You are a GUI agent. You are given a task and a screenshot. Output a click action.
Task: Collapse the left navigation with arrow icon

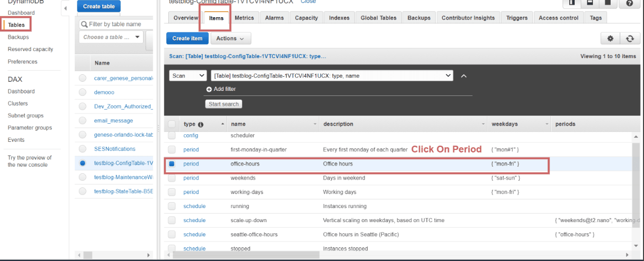(65, 8)
